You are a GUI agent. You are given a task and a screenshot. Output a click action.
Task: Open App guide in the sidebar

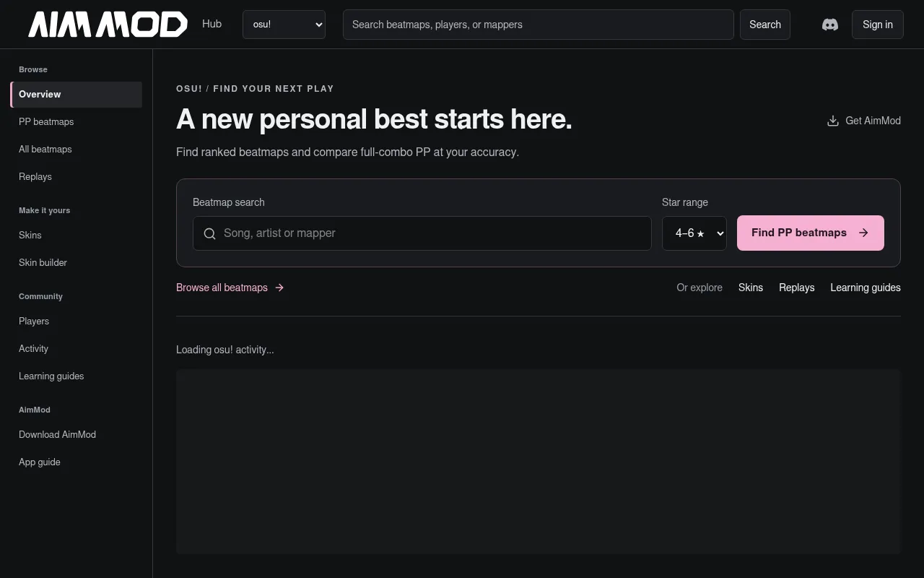pos(77,462)
